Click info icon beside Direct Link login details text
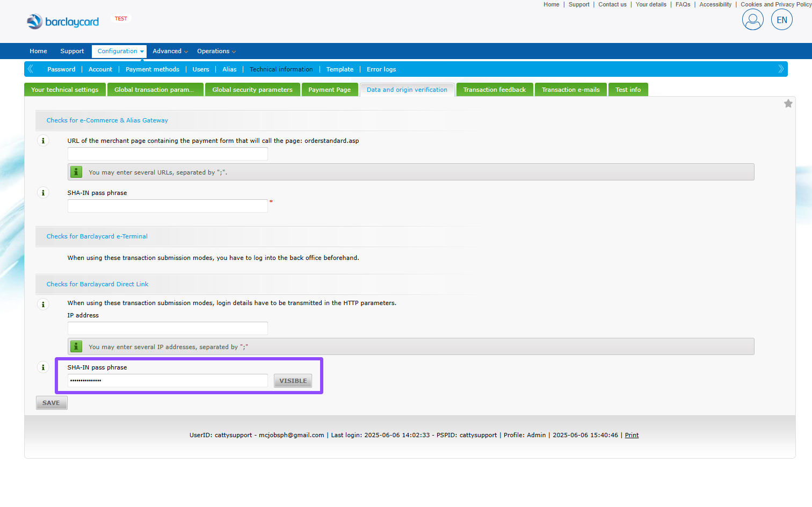 point(43,305)
